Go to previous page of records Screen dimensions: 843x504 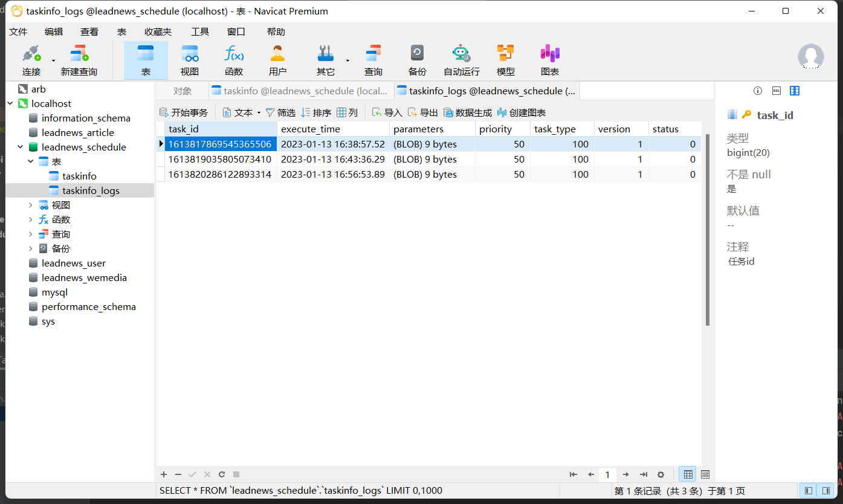(x=591, y=474)
